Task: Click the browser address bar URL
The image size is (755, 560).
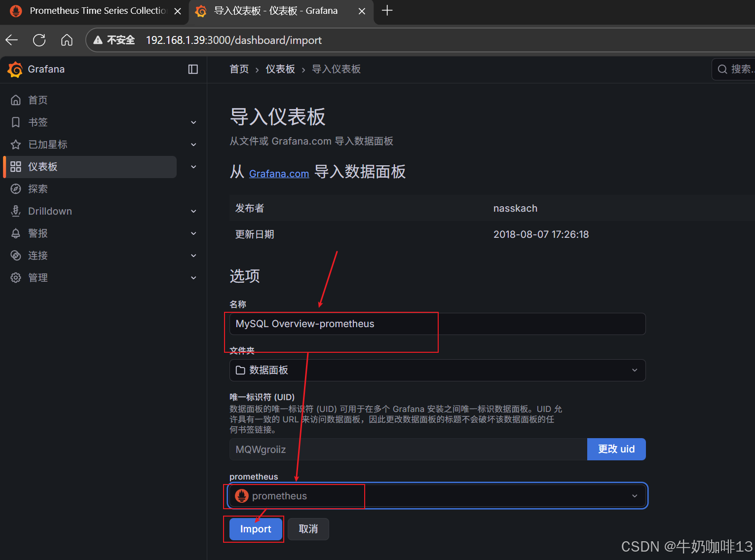Action: click(234, 40)
